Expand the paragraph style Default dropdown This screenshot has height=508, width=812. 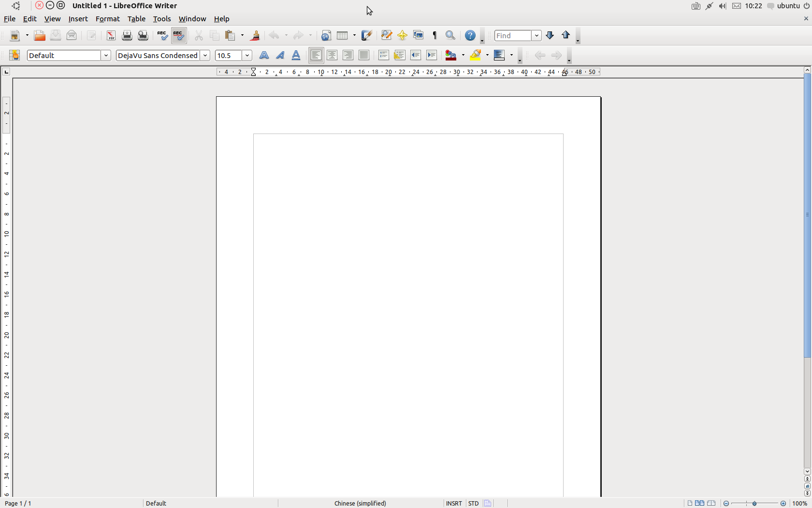pyautogui.click(x=106, y=56)
